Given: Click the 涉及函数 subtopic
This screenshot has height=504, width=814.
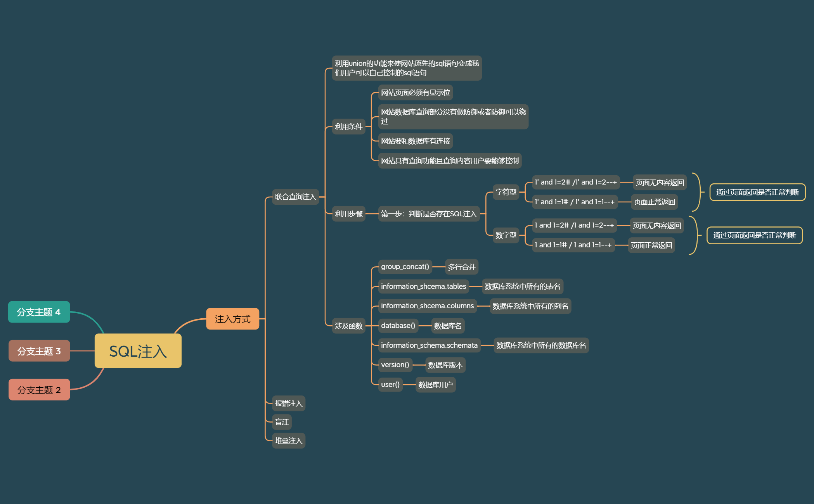Looking at the screenshot, I should pos(348,326).
